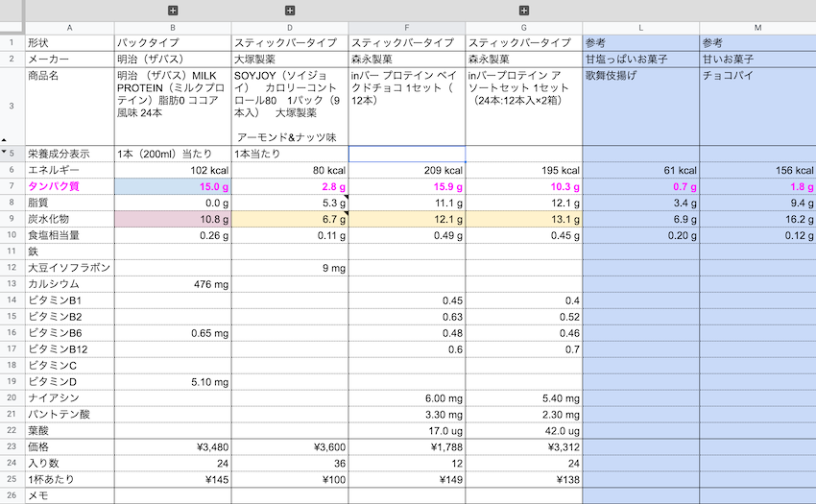This screenshot has height=504, width=816.
Task: Select the ¥3,480 price cell
Action: 173,446
